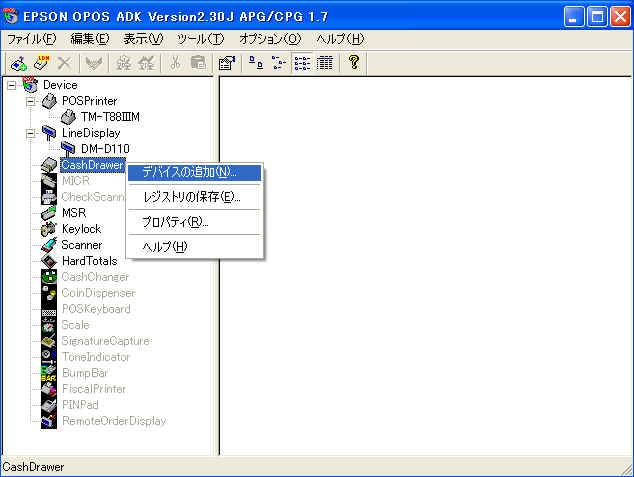Click the HardTotals tree icon
The height and width of the screenshot is (477, 634).
click(x=49, y=261)
